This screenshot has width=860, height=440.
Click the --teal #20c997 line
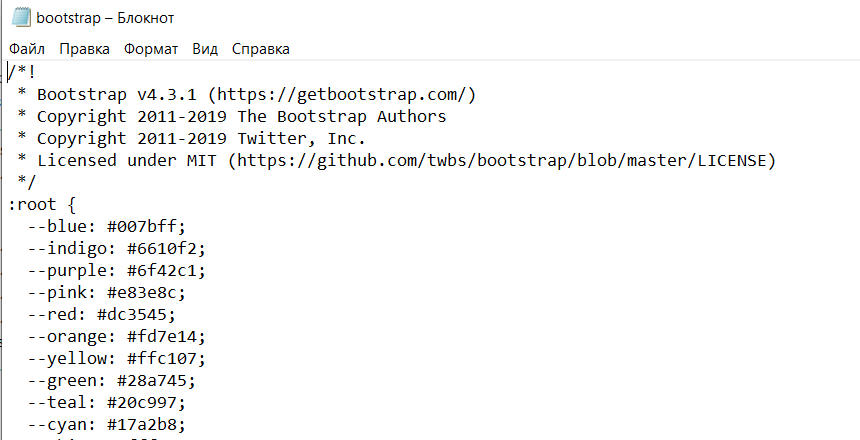pyautogui.click(x=107, y=402)
